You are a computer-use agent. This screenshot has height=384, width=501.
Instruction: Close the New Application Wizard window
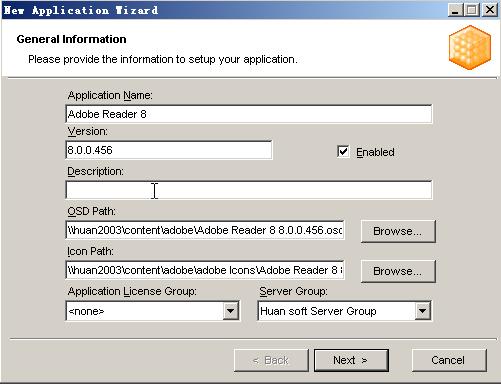[490, 10]
